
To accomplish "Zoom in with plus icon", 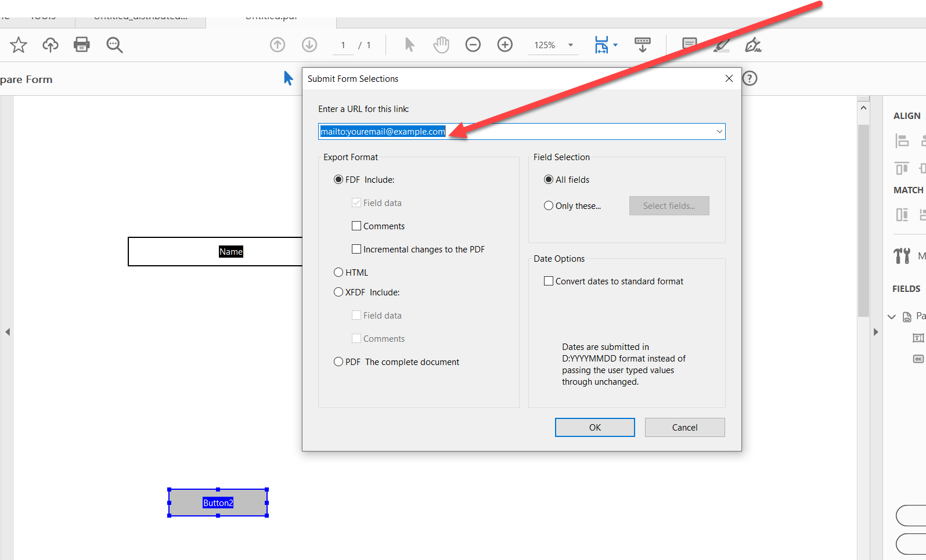I will [505, 45].
